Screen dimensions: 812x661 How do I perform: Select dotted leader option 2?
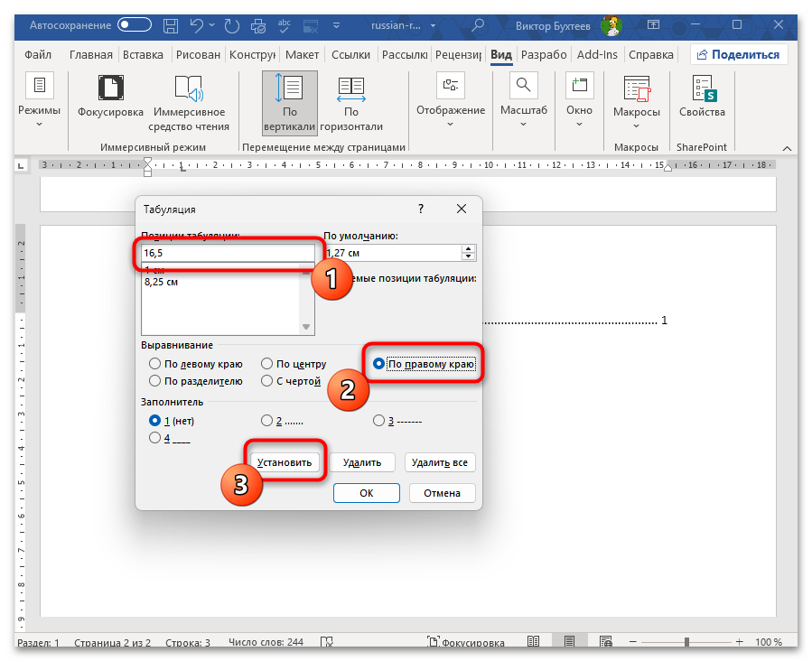click(266, 420)
